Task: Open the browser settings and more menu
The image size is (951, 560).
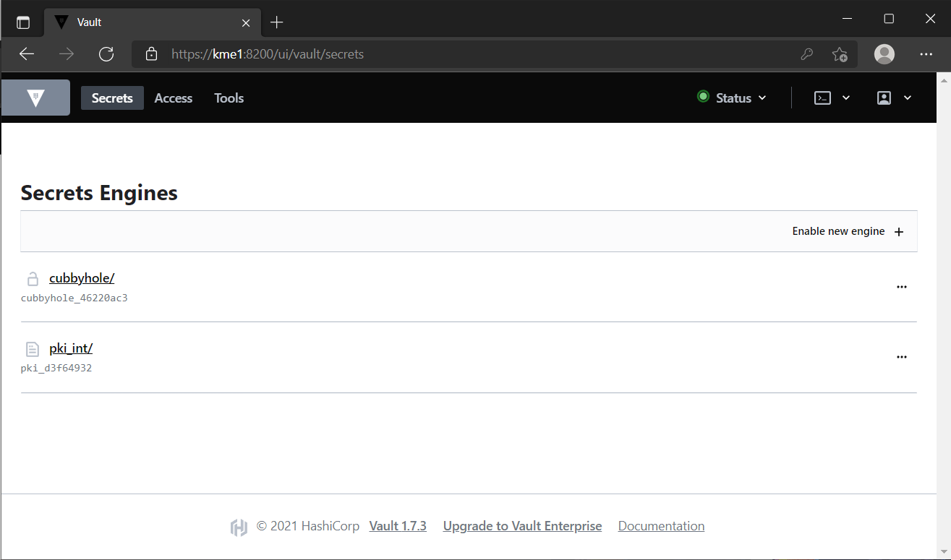Action: click(926, 54)
